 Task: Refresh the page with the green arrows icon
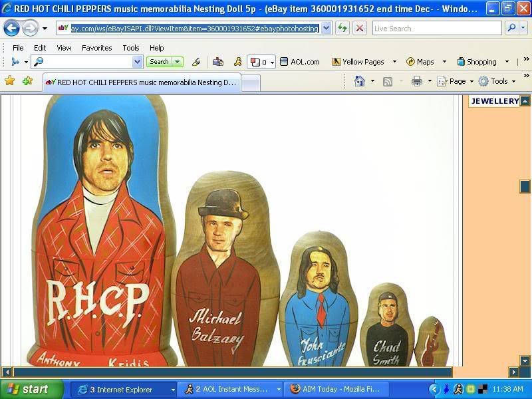(x=342, y=29)
